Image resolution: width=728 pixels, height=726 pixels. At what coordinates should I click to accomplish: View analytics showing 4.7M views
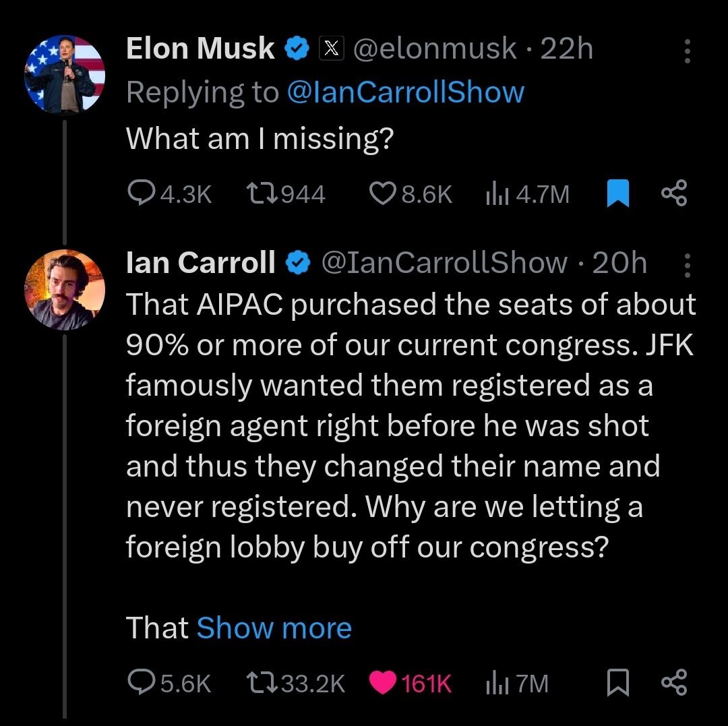527,194
